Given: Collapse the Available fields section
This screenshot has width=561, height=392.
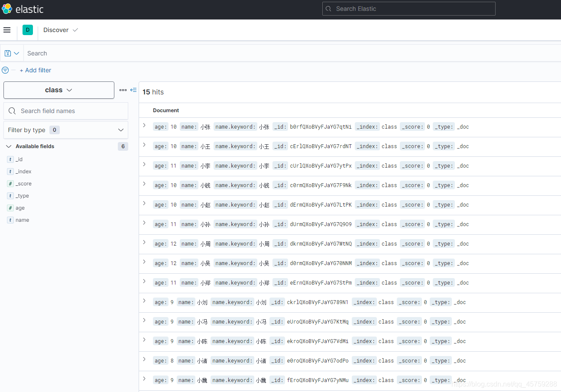Looking at the screenshot, I should click(x=9, y=146).
